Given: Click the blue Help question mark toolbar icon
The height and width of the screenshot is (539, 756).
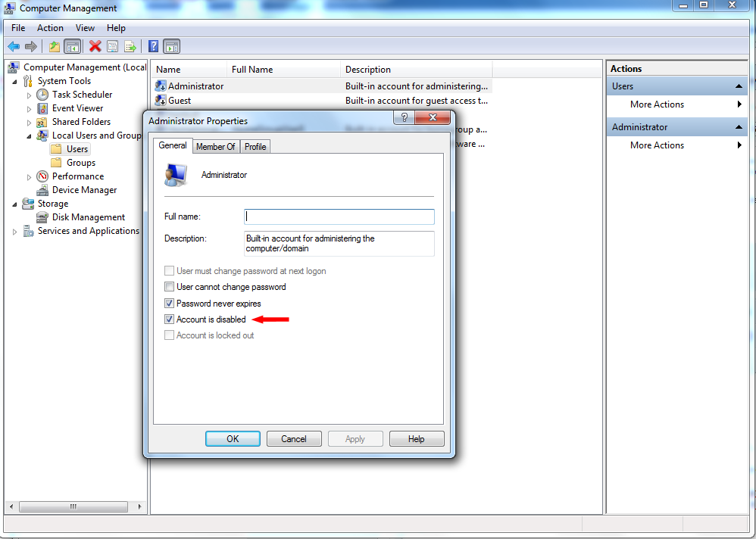Looking at the screenshot, I should click(x=153, y=47).
